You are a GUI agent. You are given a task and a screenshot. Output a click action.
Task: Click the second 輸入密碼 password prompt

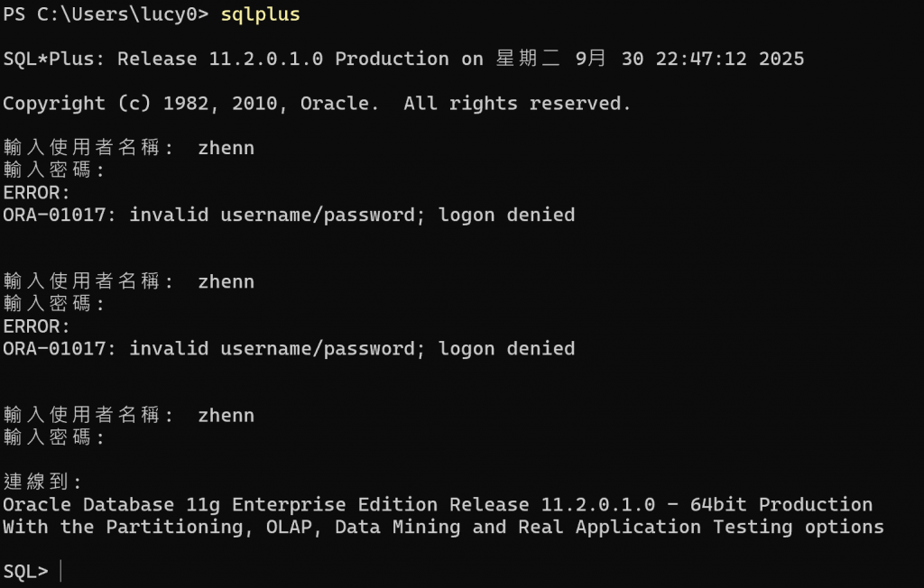coord(54,304)
